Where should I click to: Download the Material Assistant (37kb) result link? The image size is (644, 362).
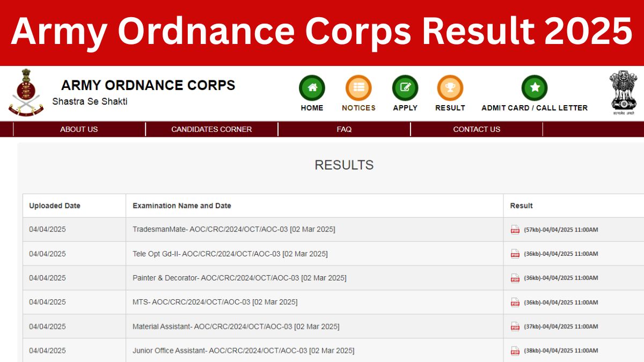561,326
